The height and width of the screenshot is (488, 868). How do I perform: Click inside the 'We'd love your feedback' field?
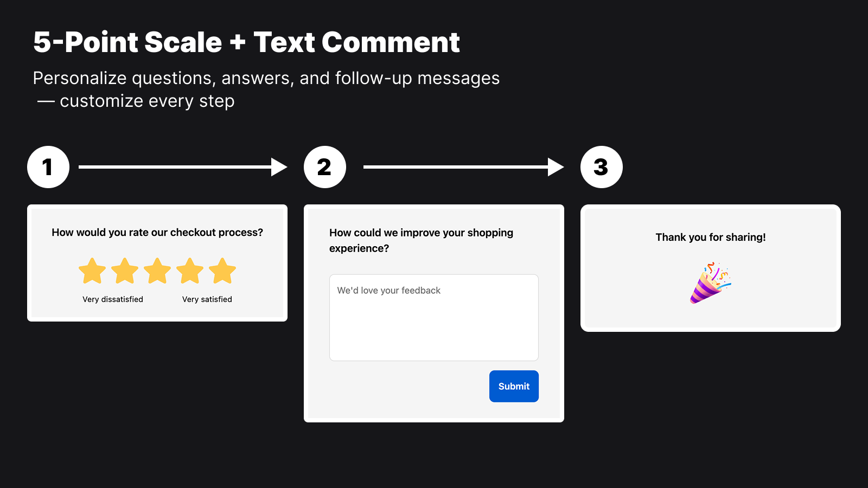coord(433,317)
